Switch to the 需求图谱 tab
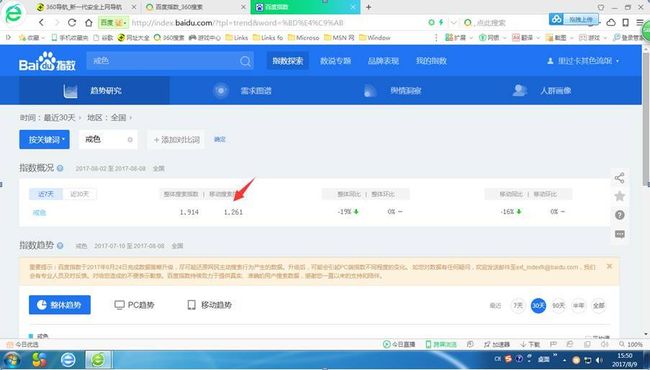The height and width of the screenshot is (370, 650). [244, 91]
